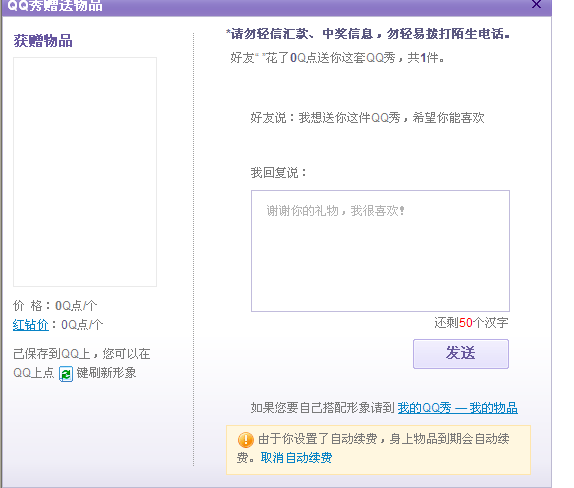
Task: Open 我的QQ秀 — 我的物品 link
Action: (458, 408)
